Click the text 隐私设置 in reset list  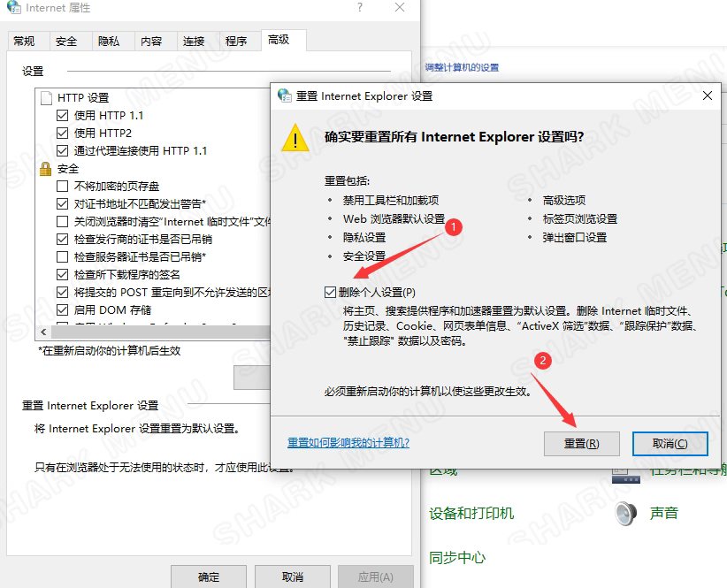pyautogui.click(x=364, y=238)
